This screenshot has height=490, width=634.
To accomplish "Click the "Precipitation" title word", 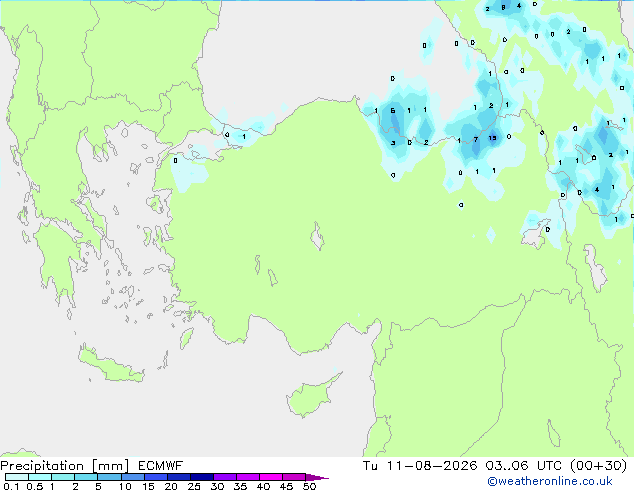I will (x=42, y=466).
